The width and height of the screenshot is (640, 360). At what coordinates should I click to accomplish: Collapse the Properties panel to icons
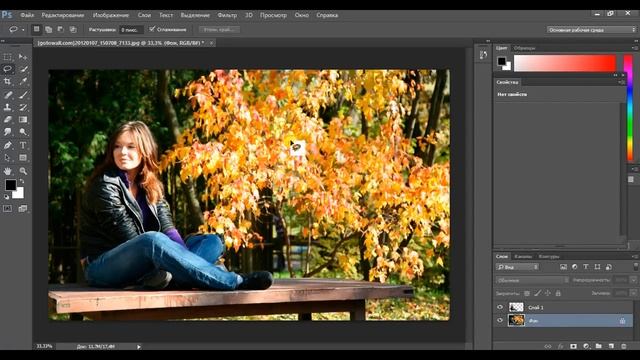coord(616,75)
